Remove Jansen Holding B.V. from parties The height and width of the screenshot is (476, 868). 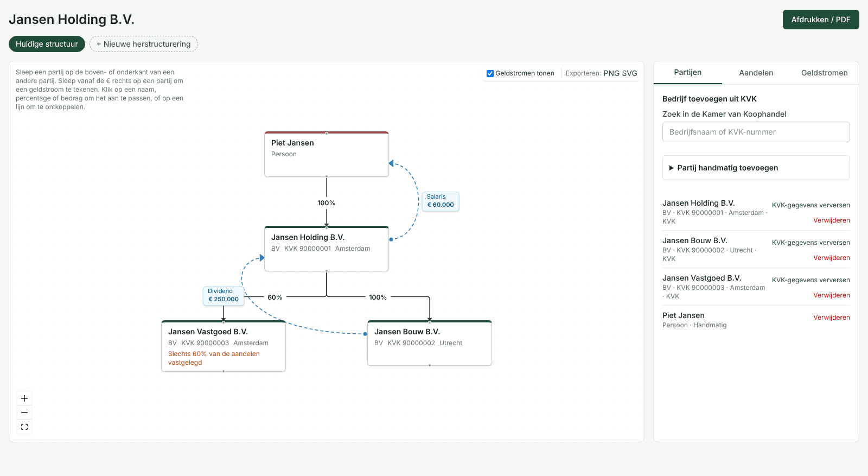tap(832, 220)
